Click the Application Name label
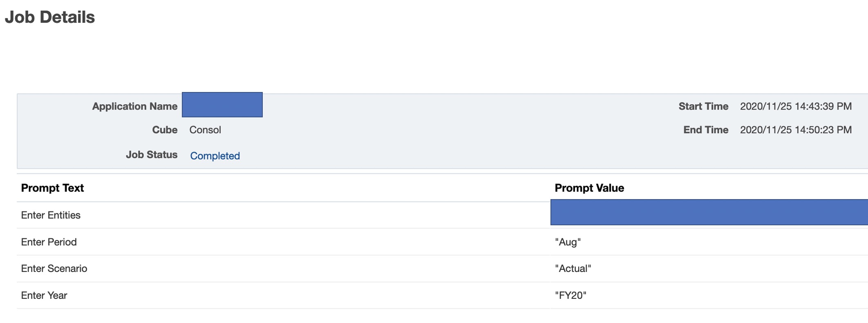 (x=134, y=106)
